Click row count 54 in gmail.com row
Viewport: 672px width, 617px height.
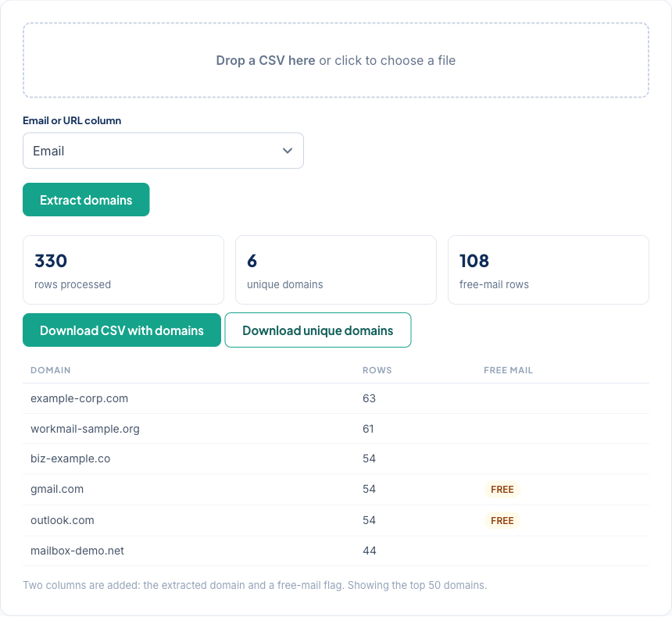click(369, 490)
